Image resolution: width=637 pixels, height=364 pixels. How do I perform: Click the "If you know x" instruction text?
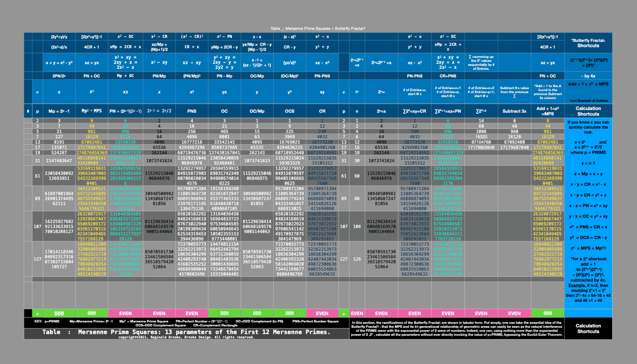588,127
